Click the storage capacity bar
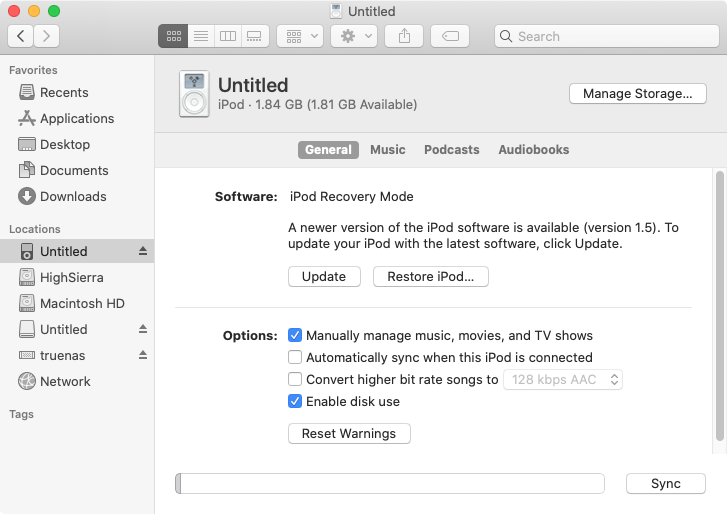Image resolution: width=727 pixels, height=514 pixels. tap(390, 484)
